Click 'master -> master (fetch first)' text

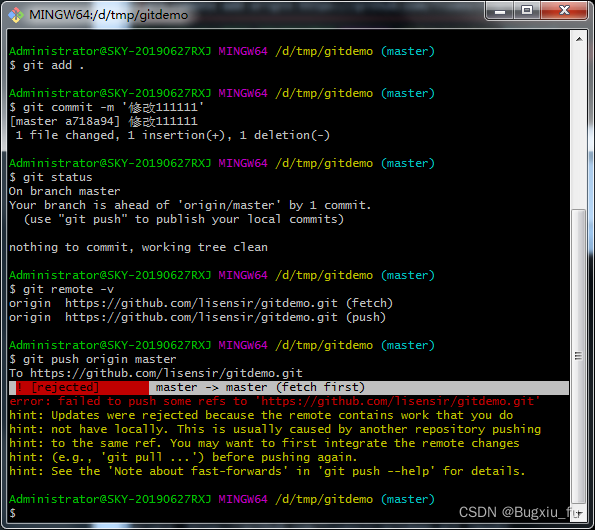pos(260,387)
